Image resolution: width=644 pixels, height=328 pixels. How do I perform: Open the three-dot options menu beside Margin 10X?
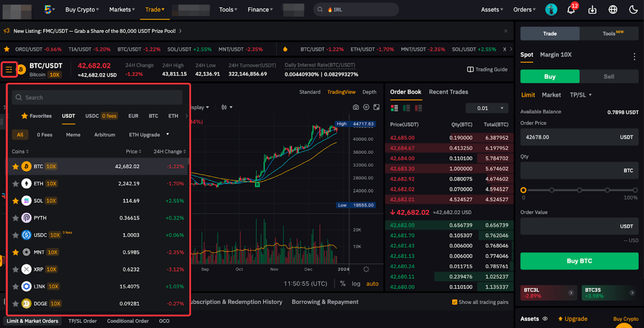(634, 56)
